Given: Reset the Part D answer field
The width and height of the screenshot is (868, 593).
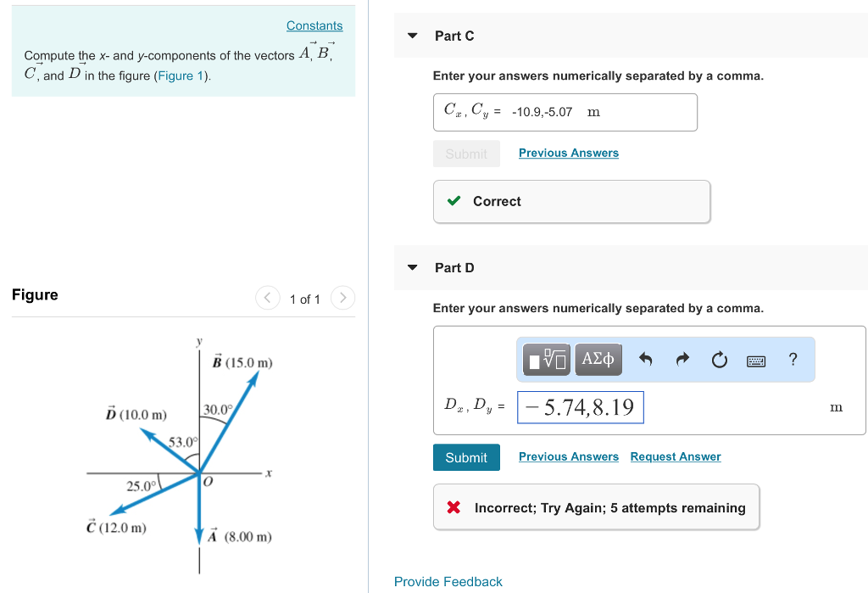Looking at the screenshot, I should [720, 360].
